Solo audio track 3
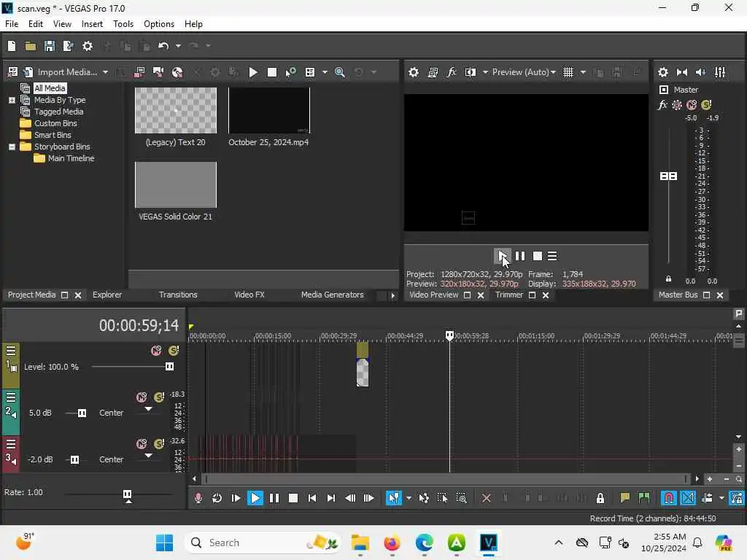This screenshot has height=560, width=747. 159,444
